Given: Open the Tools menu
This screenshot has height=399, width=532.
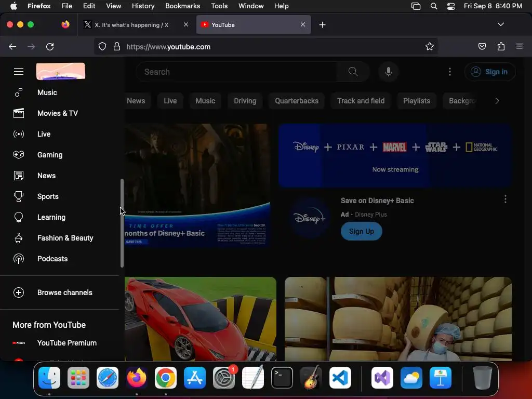Looking at the screenshot, I should 219,6.
